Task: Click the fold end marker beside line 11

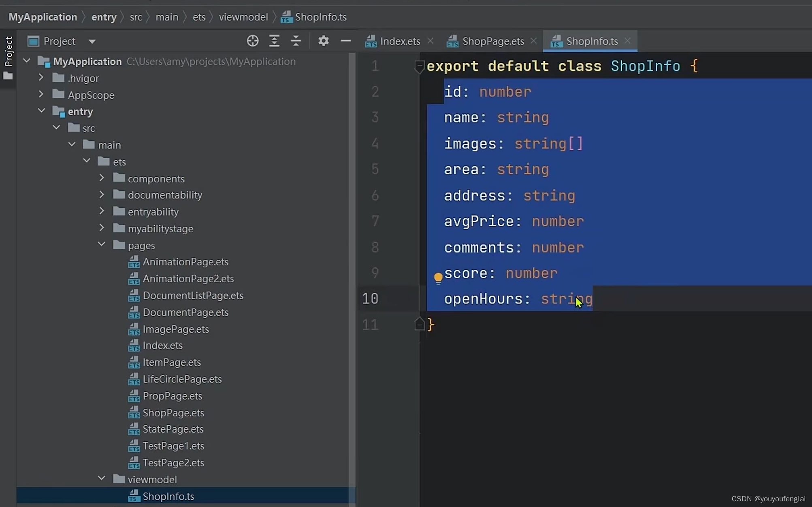Action: click(419, 325)
